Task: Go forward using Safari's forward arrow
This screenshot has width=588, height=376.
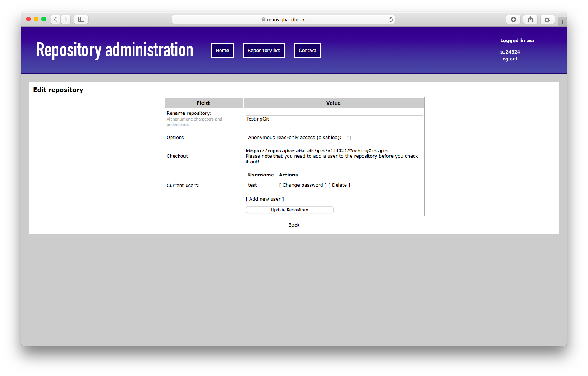Action: tap(66, 19)
